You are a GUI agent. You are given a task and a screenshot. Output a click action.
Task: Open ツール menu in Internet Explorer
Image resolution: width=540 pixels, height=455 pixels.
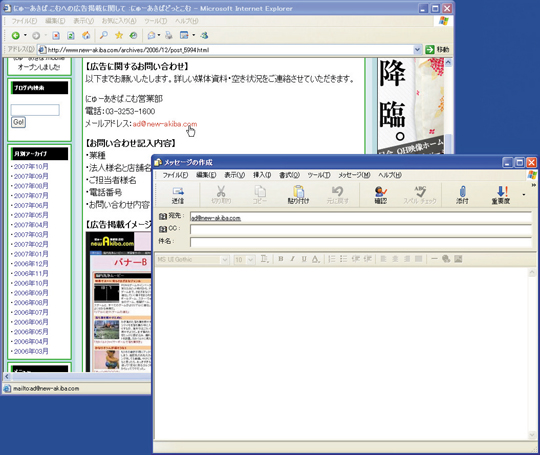coord(155,21)
